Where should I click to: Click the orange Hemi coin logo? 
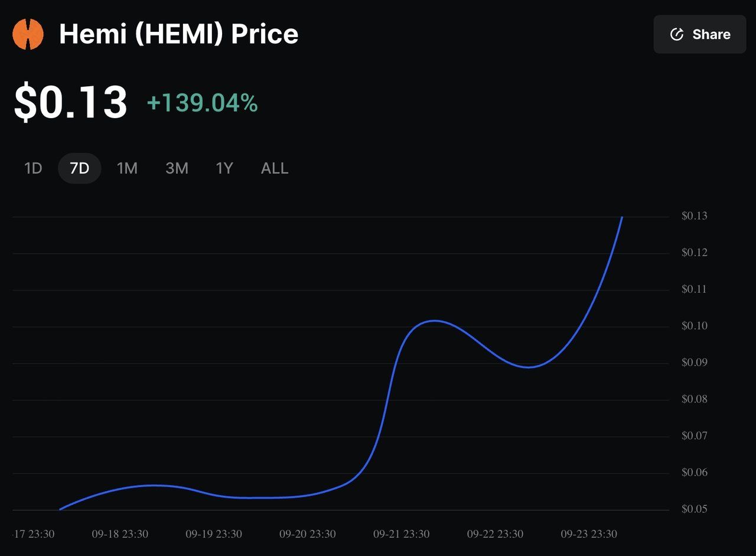tap(28, 34)
